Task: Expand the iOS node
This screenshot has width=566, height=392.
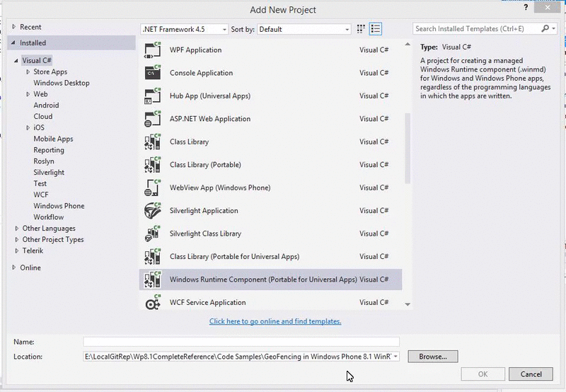Action: pyautogui.click(x=28, y=128)
